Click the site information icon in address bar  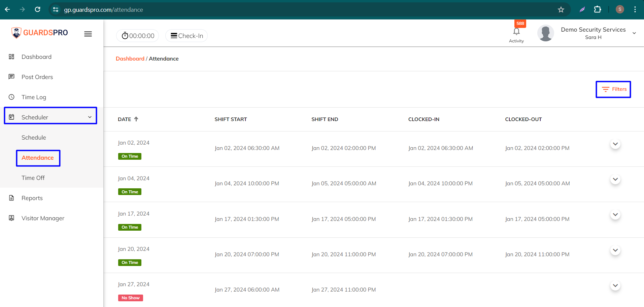point(56,9)
